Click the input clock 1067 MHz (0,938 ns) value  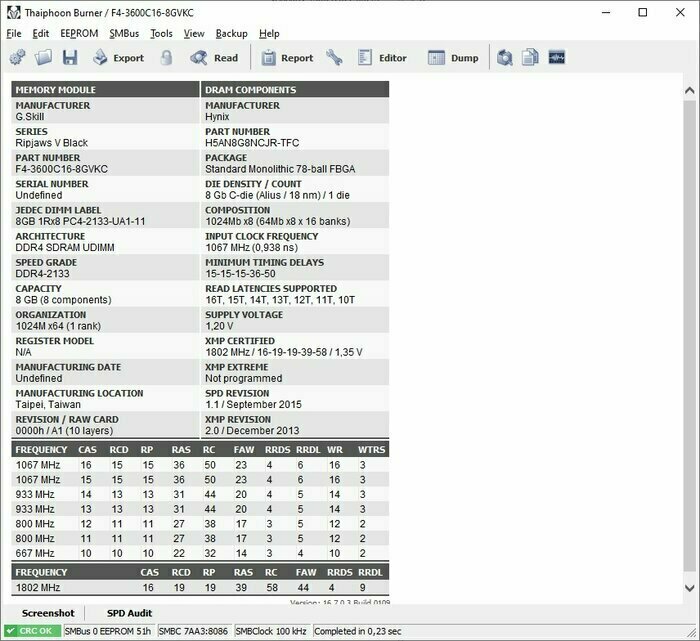tap(251, 247)
